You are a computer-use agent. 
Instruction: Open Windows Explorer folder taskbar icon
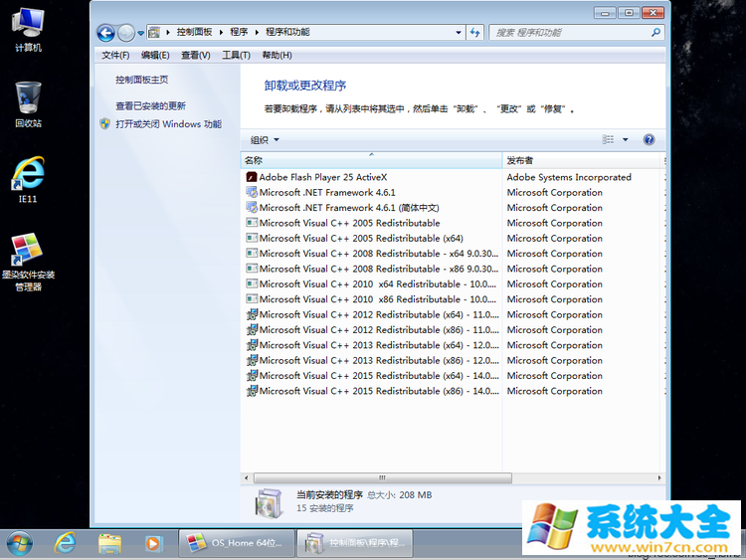coord(109,544)
